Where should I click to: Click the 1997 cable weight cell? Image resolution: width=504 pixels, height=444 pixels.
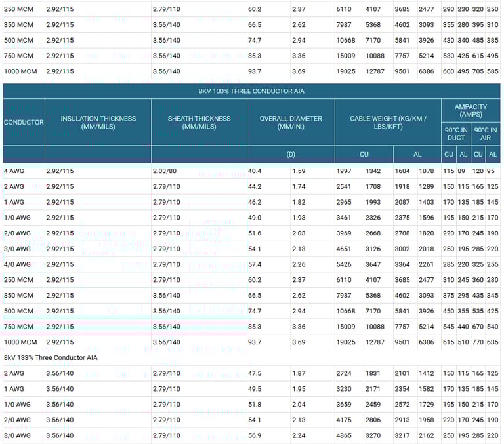click(345, 171)
